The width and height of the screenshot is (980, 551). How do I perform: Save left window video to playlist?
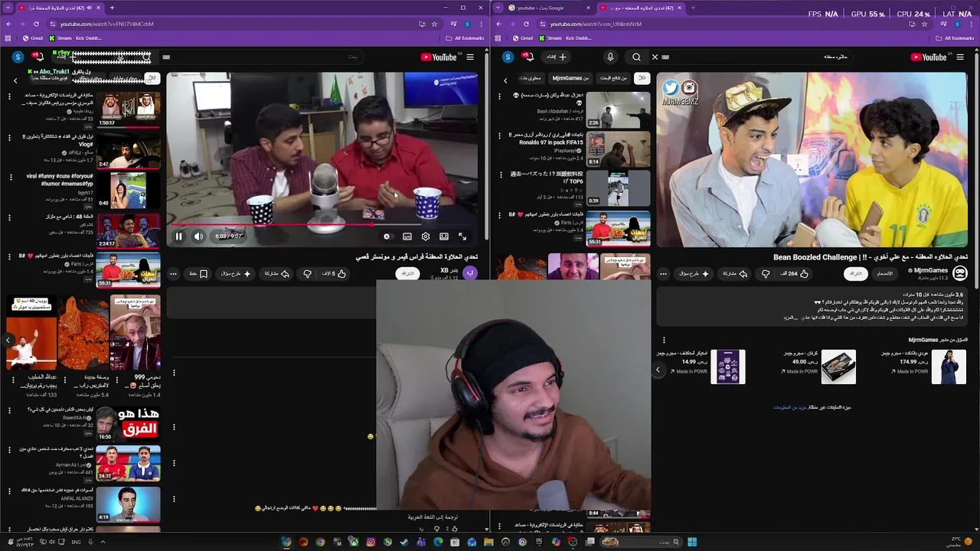pos(198,273)
